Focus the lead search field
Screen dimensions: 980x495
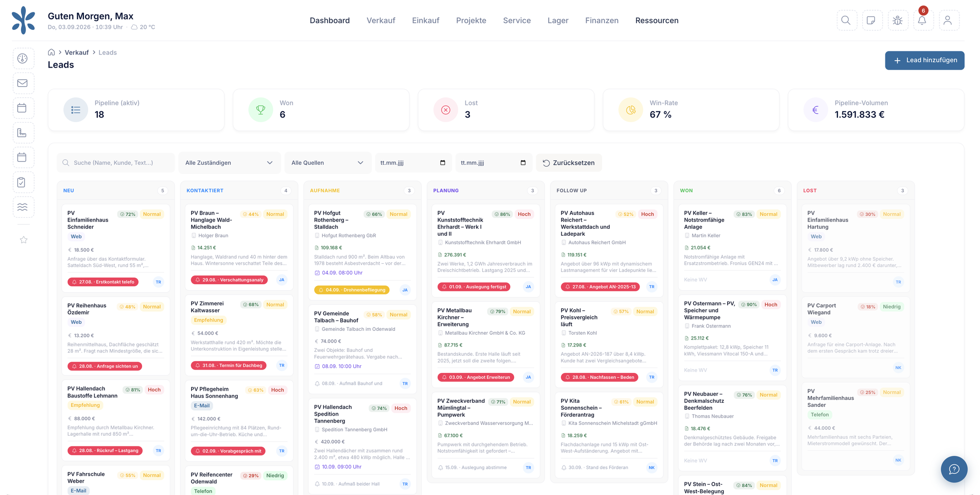116,163
